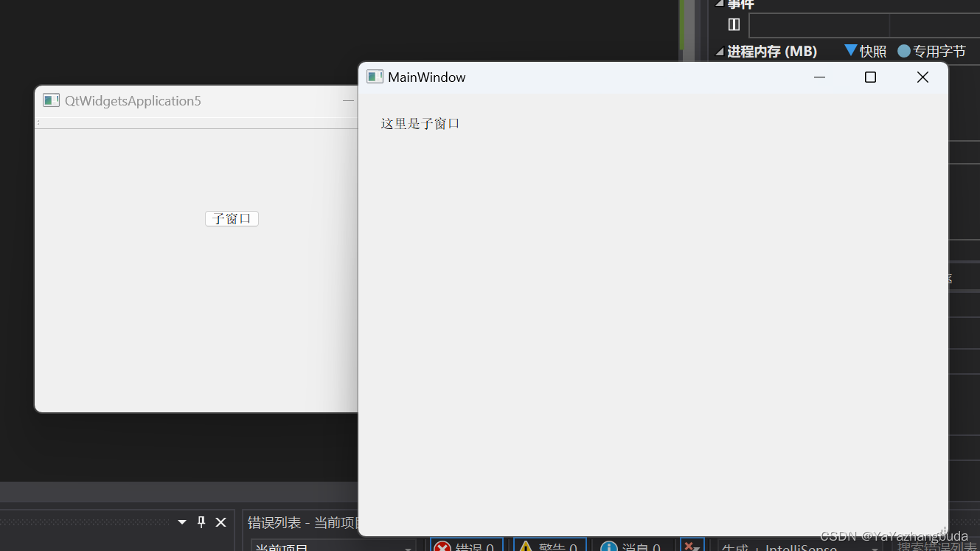The height and width of the screenshot is (551, 980).
Task: Open the bottom panel options arrow
Action: [181, 522]
